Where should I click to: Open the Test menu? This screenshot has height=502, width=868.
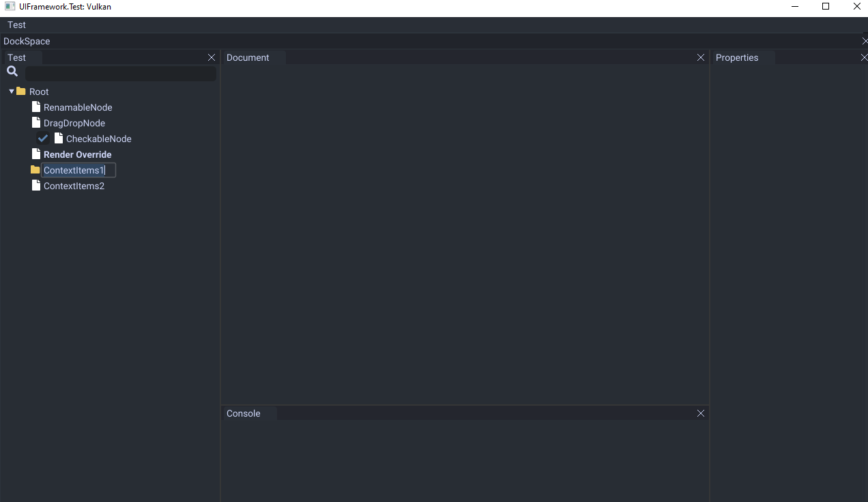coord(16,25)
